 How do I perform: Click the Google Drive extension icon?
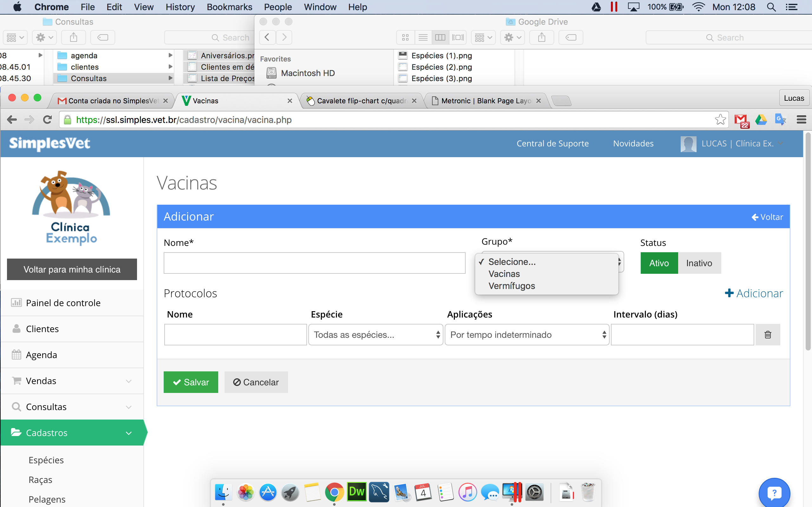tap(761, 120)
